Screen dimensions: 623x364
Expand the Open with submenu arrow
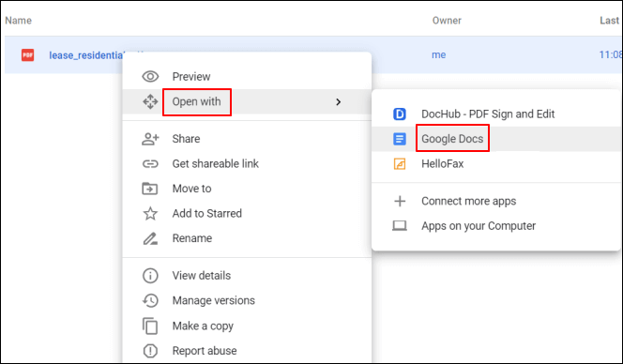tap(338, 102)
